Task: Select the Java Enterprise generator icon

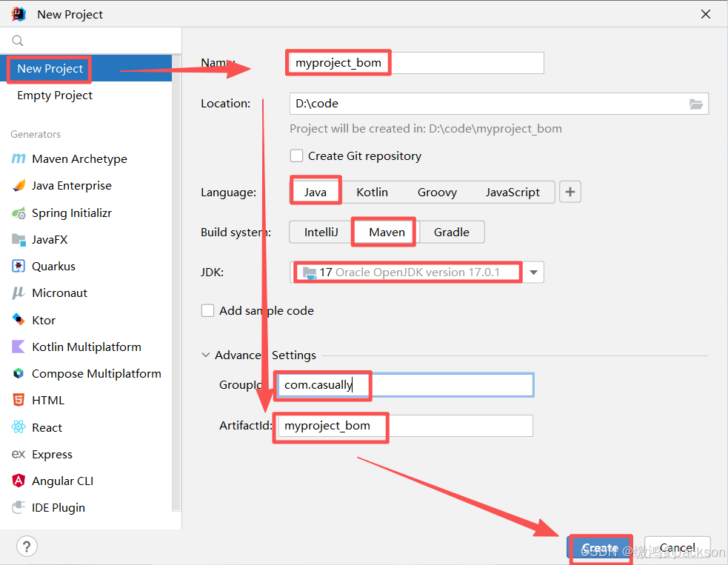Action: click(19, 186)
